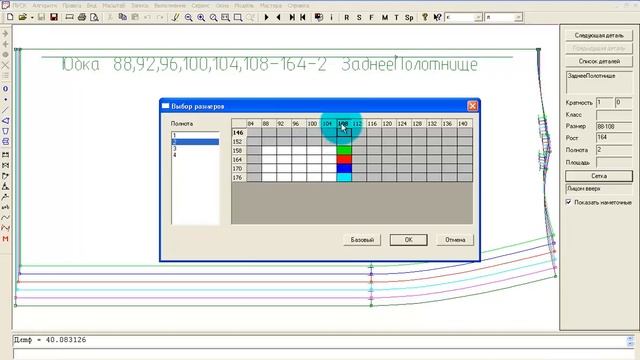Confirm size selection with OK
Image resolution: width=640 pixels, height=360 pixels.
coord(409,240)
